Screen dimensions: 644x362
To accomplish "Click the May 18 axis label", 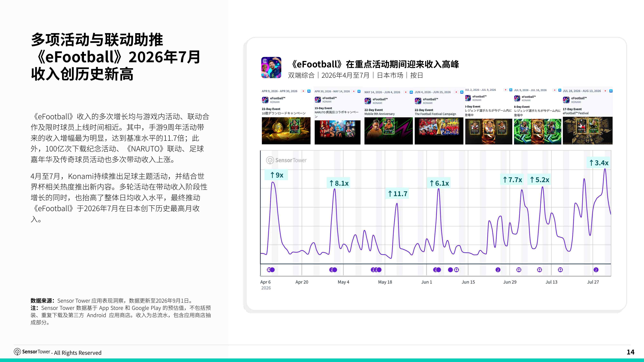I will tap(385, 282).
